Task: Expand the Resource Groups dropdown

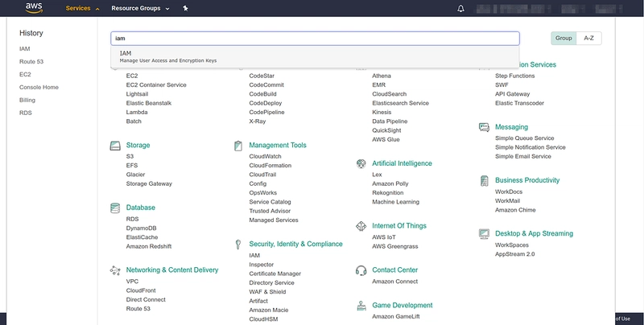Action: 141,9
